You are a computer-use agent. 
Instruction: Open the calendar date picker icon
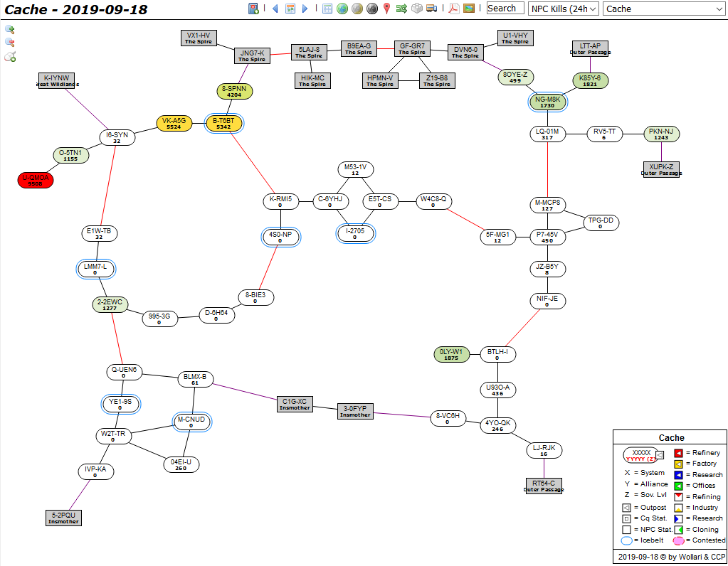pyautogui.click(x=290, y=9)
